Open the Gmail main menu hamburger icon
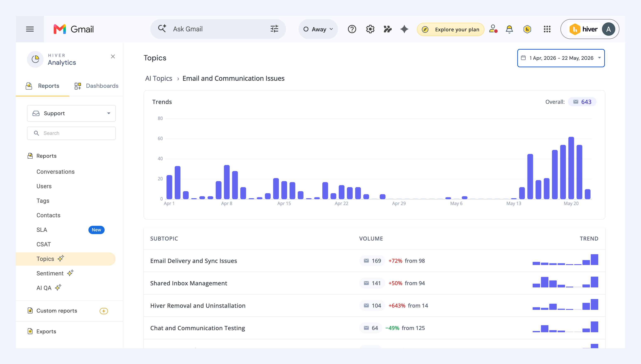641x364 pixels. (x=30, y=29)
